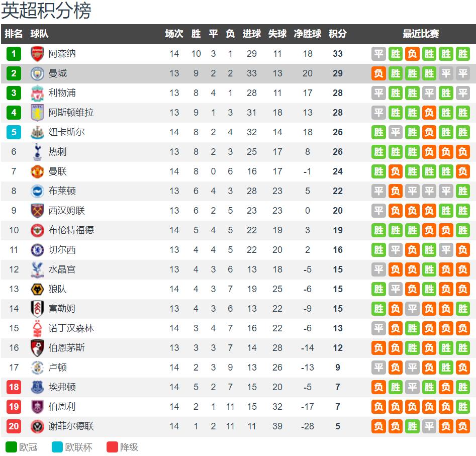The width and height of the screenshot is (476, 456).
Task: Sort table by 积分 column header
Action: (x=337, y=34)
